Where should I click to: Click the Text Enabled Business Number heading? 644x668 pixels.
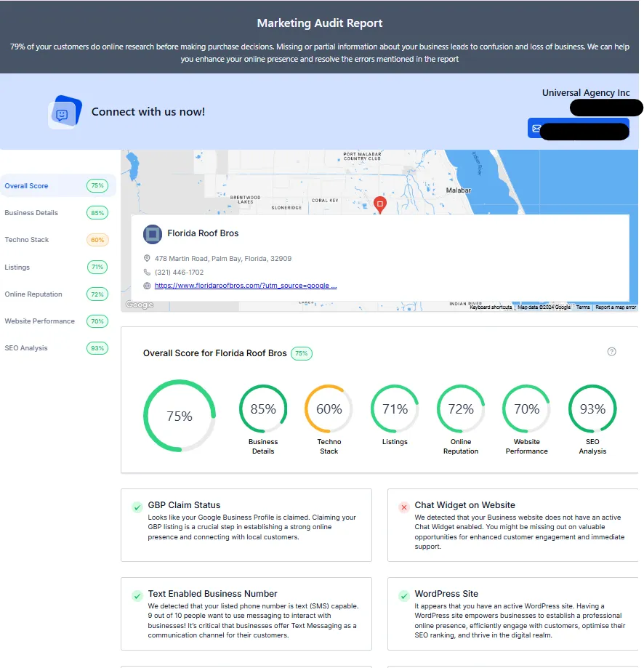(212, 593)
